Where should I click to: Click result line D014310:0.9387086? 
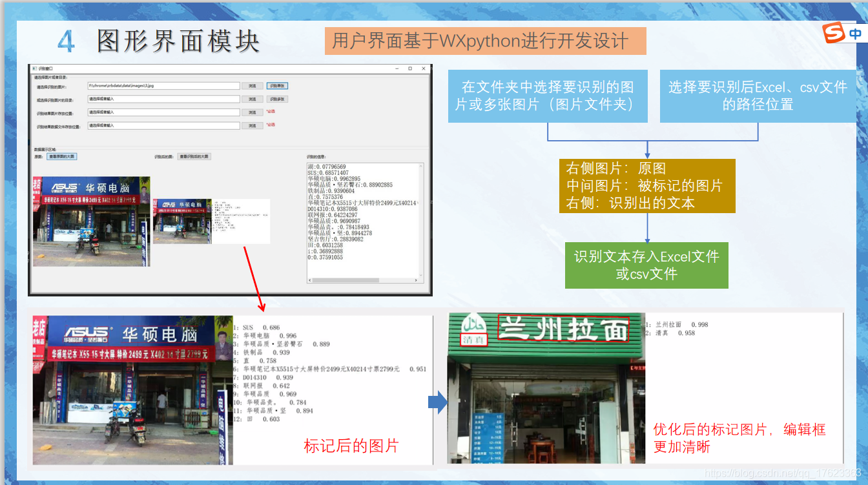point(333,209)
